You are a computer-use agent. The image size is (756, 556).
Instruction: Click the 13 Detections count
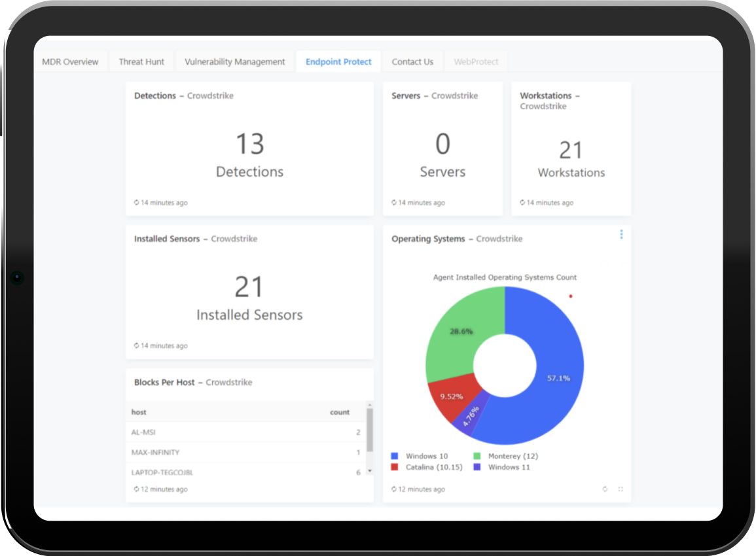pos(250,143)
